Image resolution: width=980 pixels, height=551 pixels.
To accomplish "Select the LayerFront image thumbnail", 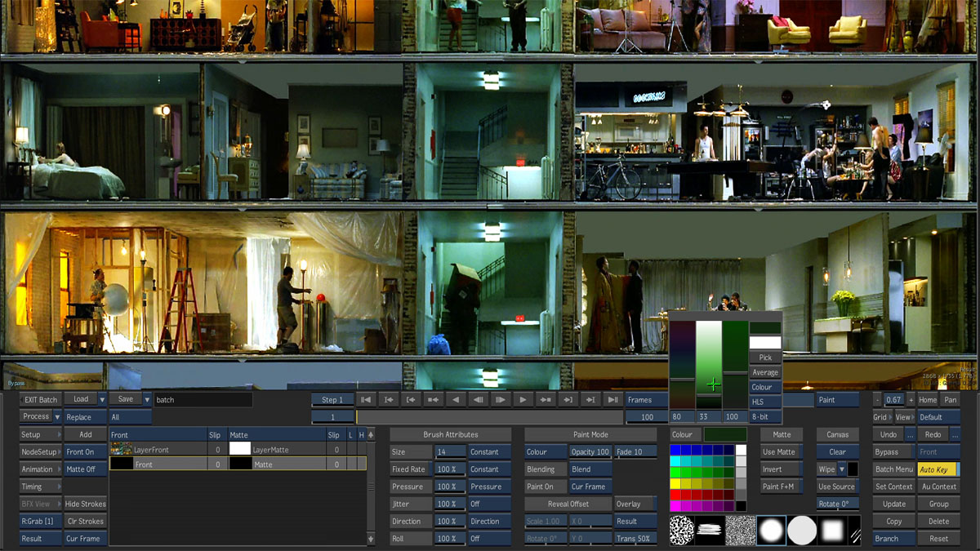I will click(121, 449).
